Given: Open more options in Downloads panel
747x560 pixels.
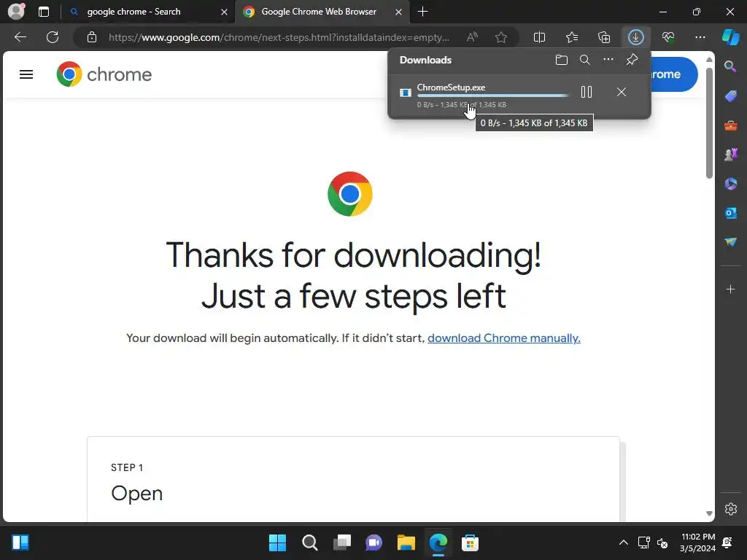Looking at the screenshot, I should 608,60.
